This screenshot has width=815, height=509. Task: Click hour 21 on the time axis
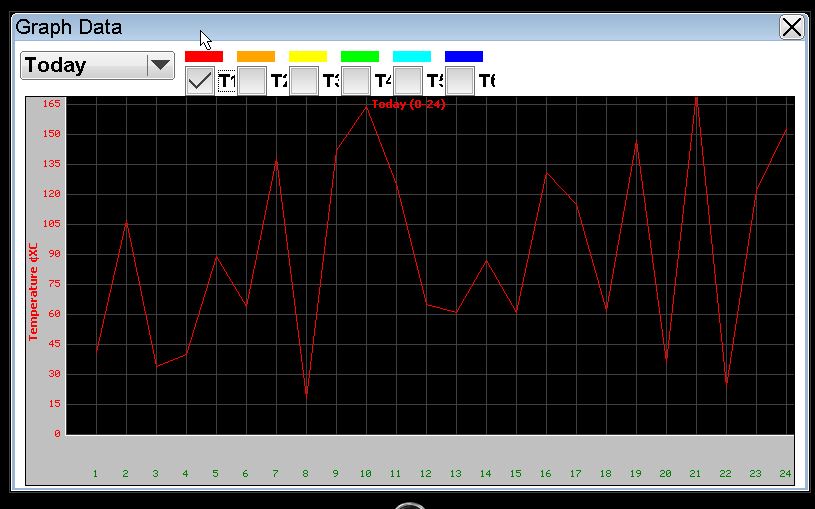pyautogui.click(x=695, y=474)
